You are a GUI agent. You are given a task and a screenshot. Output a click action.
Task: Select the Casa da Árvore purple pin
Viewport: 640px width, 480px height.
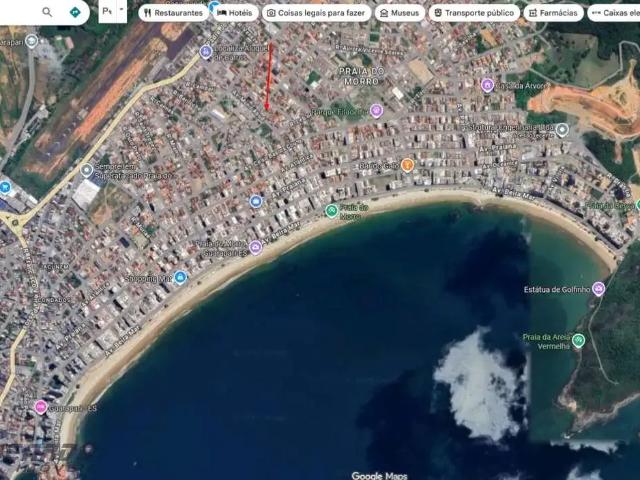point(487,85)
